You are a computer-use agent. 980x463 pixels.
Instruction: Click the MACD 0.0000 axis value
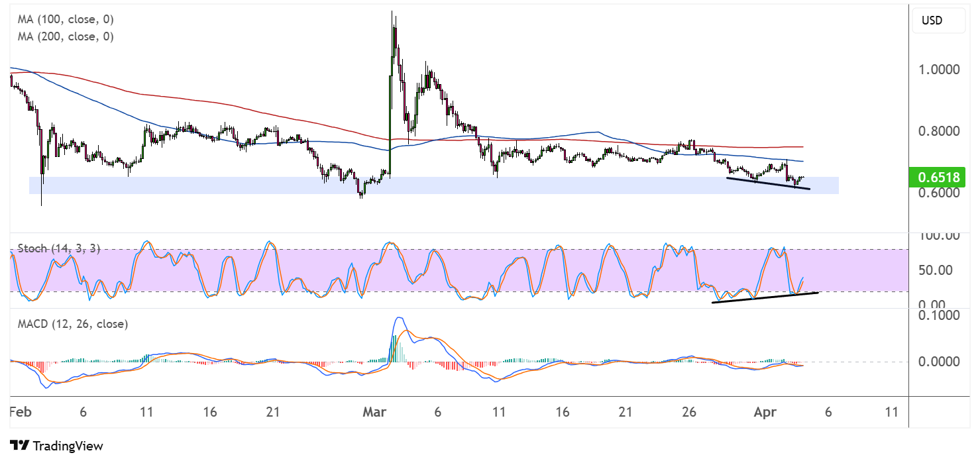coord(940,362)
